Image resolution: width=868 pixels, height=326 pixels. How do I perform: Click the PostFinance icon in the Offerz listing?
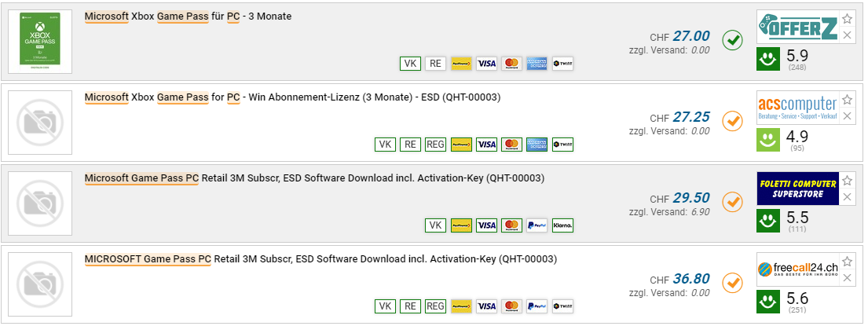461,64
